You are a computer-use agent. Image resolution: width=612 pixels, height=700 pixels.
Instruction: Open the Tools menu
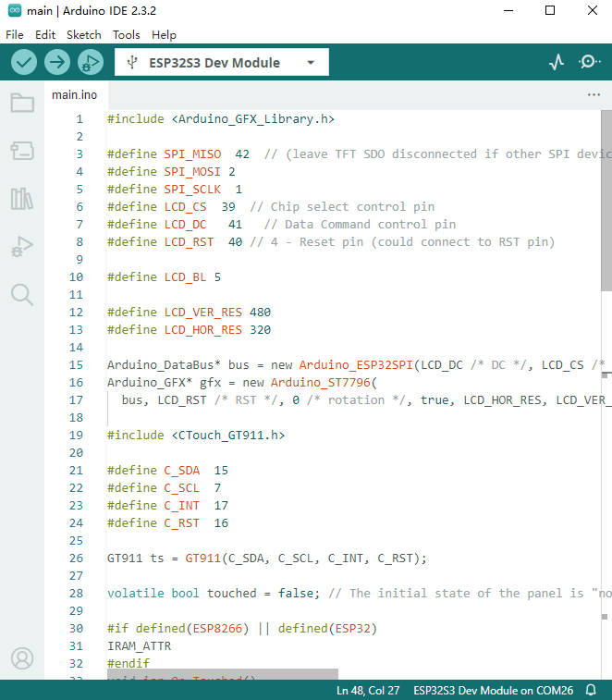pyautogui.click(x=127, y=35)
